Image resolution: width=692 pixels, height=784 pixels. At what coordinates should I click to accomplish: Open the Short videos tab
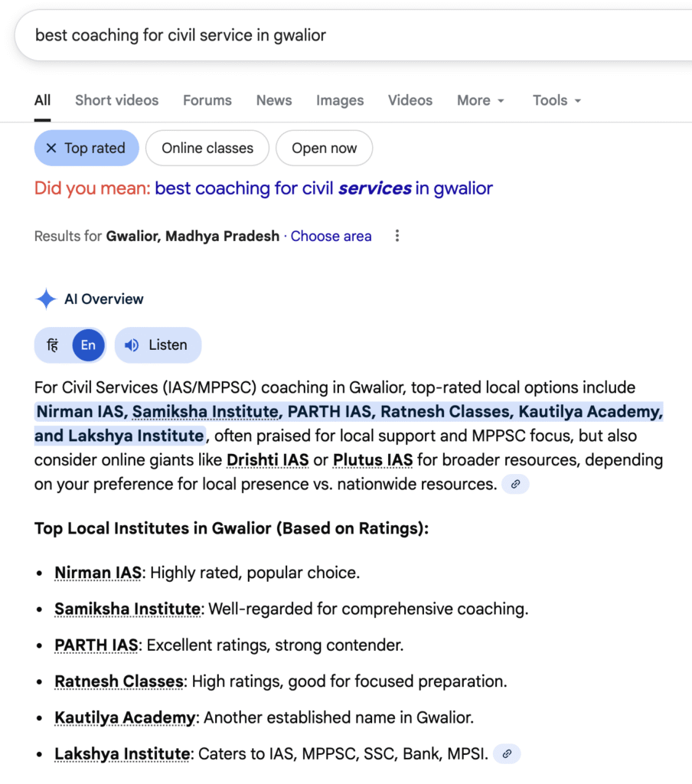[116, 100]
